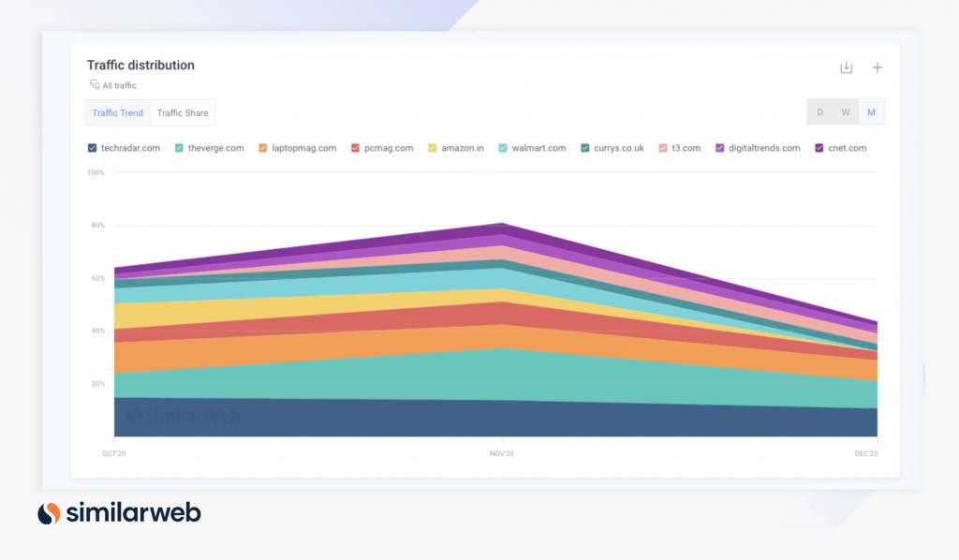
Task: Click the download chart icon
Action: click(846, 67)
